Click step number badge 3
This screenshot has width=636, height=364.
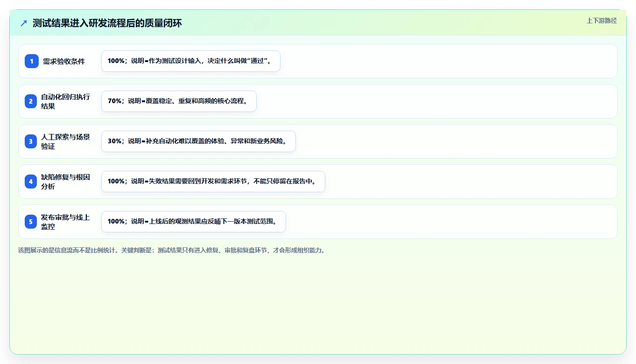coord(31,141)
